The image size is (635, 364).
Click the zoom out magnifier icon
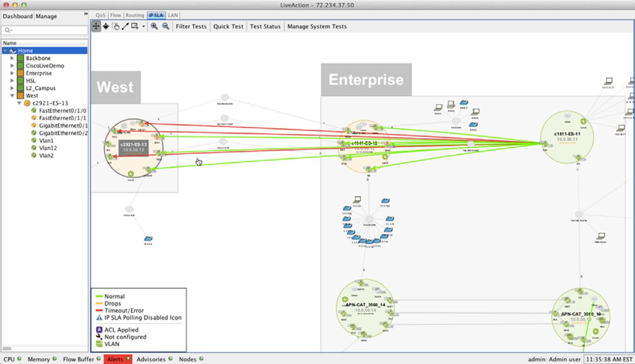click(x=166, y=26)
